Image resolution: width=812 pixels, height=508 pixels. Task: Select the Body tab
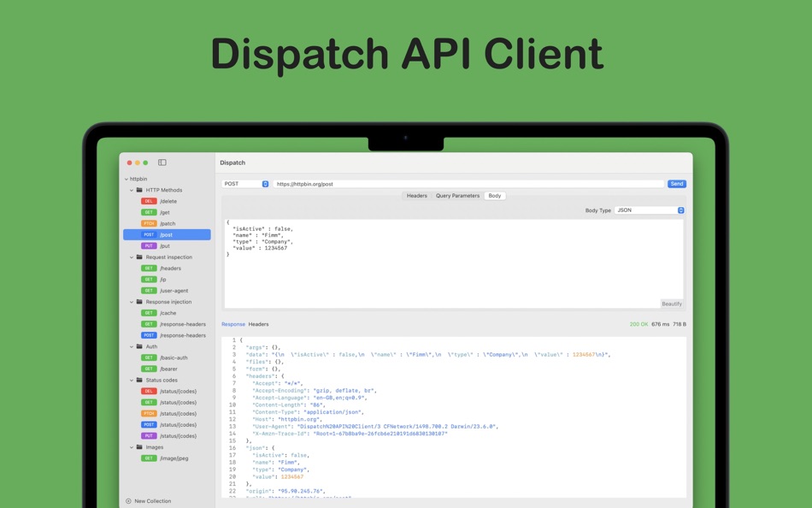tap(495, 196)
